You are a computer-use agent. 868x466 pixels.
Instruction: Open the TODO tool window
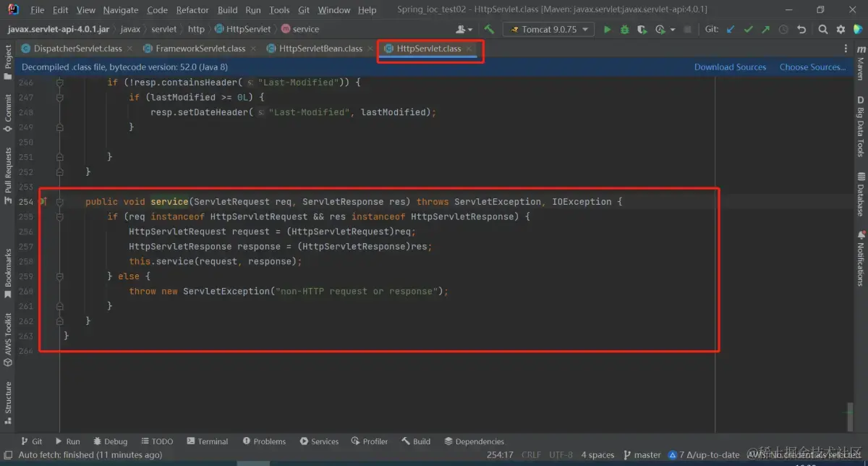coord(156,441)
